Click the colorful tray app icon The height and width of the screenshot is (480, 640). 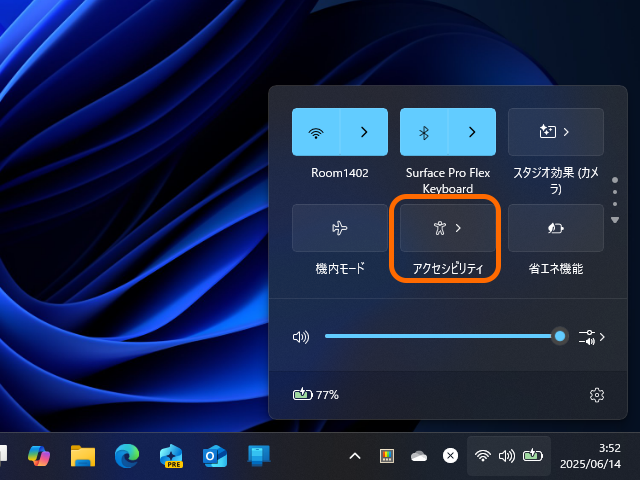pyautogui.click(x=387, y=456)
